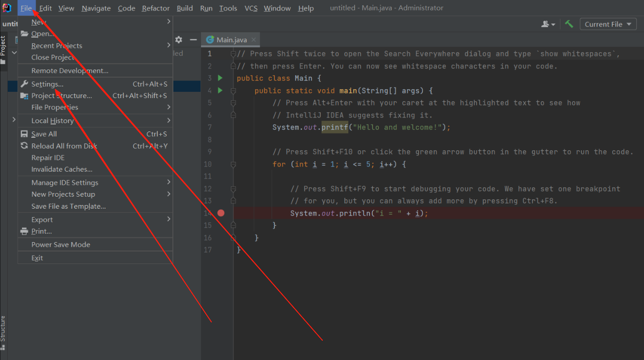Collapse the comment fold marker on line 1
644x360 pixels.
[x=233, y=54]
